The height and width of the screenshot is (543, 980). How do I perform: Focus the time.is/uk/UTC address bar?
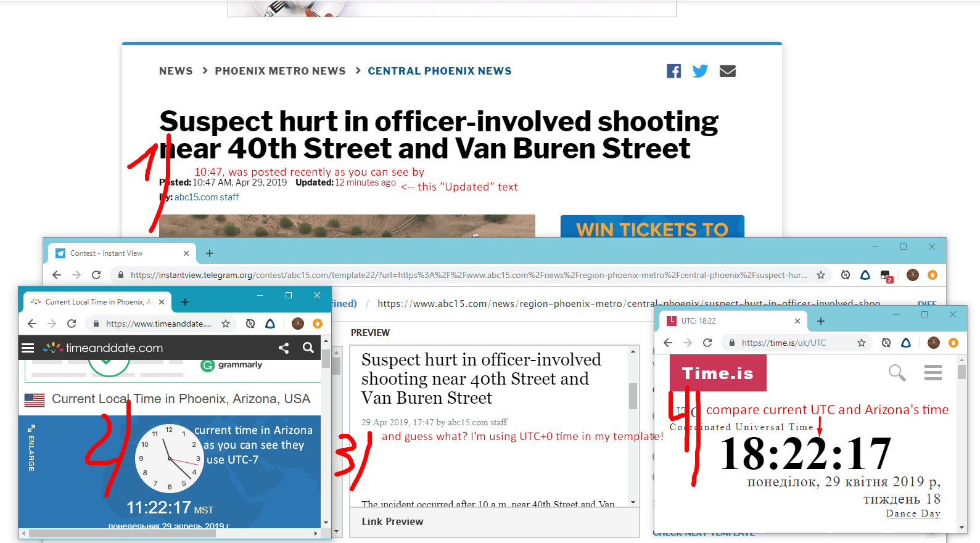click(x=796, y=343)
